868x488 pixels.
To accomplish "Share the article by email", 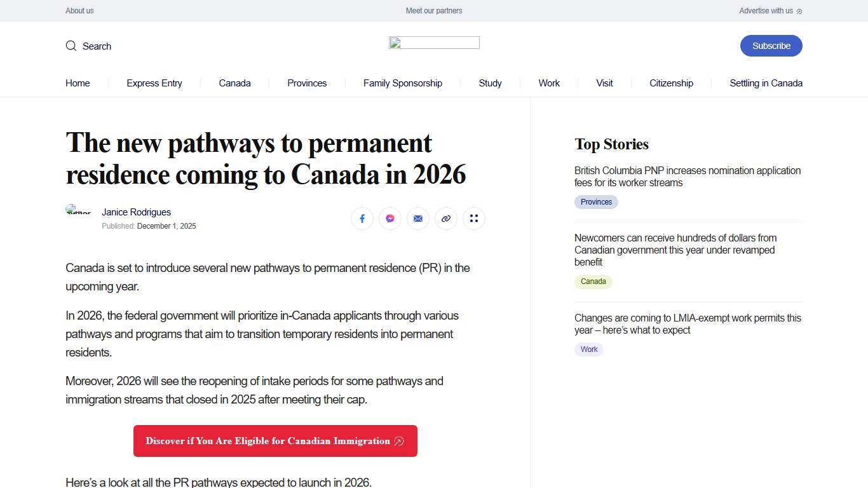I will point(418,219).
